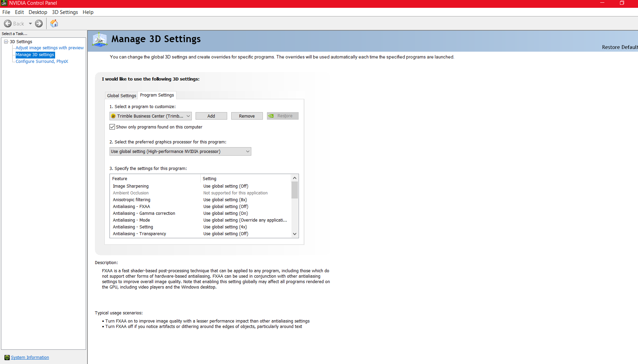Select the Antialiasing - FXAA row
Screen dimensions: 638x364
(x=201, y=207)
